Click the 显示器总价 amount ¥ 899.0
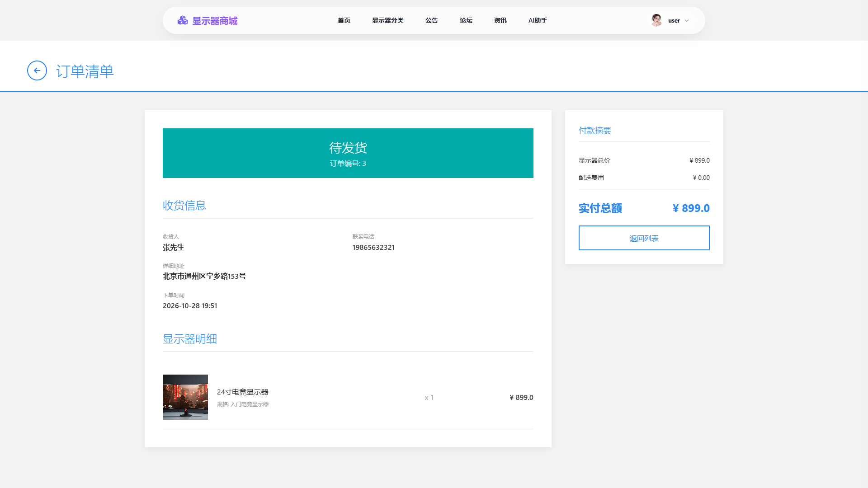 pyautogui.click(x=699, y=160)
